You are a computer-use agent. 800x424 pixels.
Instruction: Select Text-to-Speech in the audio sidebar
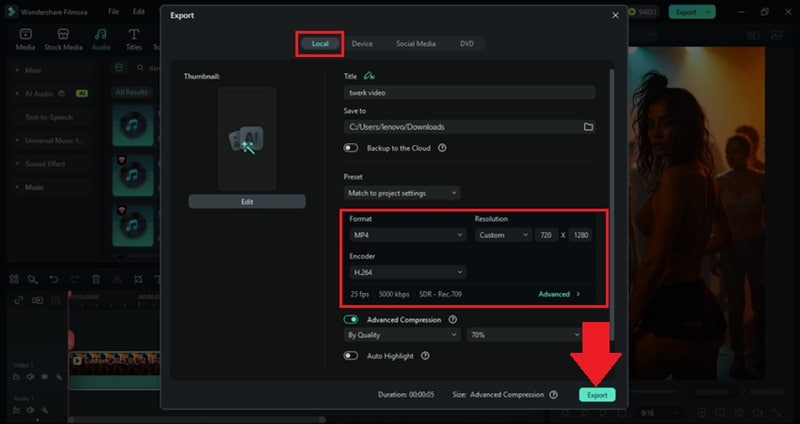point(48,117)
